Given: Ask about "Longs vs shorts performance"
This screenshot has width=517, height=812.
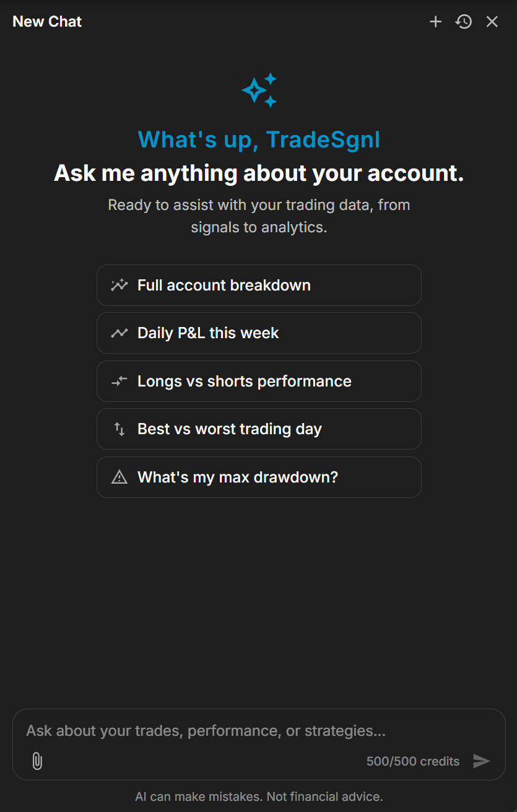Looking at the screenshot, I should (259, 382).
